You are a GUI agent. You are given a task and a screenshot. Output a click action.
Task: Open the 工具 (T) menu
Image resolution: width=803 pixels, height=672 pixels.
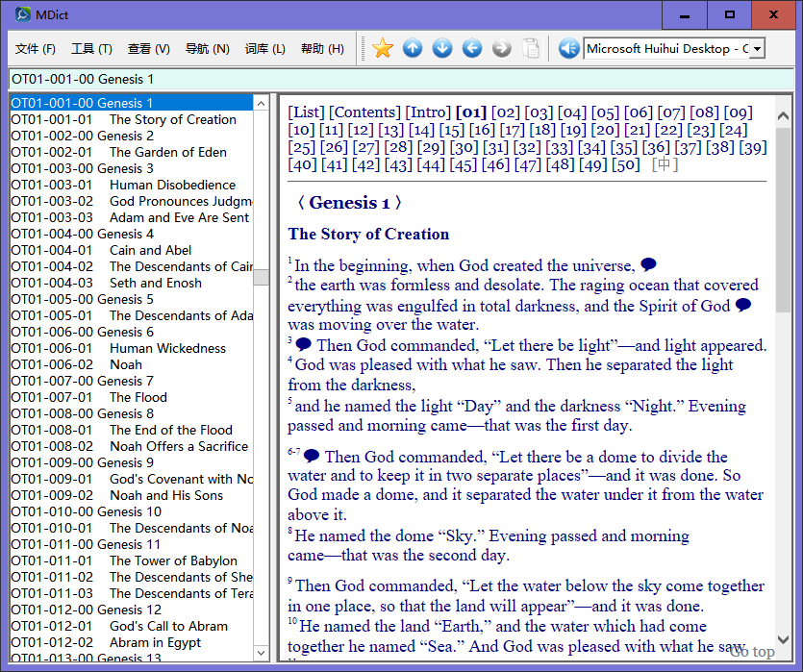pyautogui.click(x=91, y=49)
